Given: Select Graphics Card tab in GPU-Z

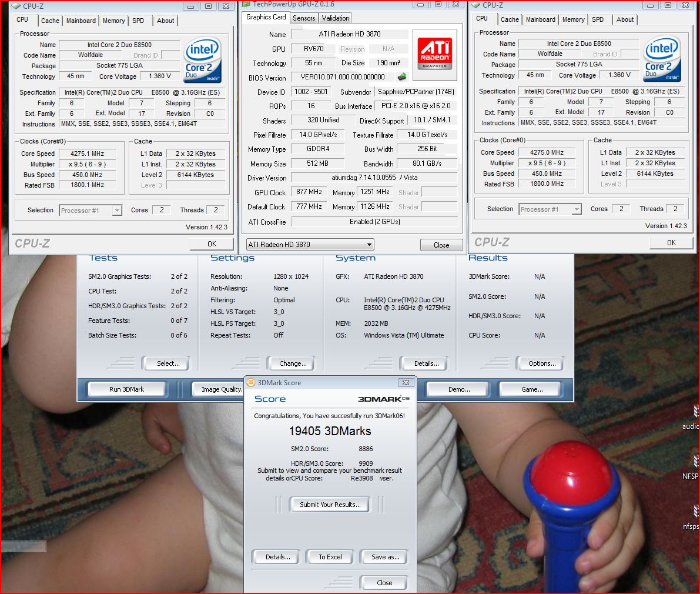Looking at the screenshot, I should [266, 17].
